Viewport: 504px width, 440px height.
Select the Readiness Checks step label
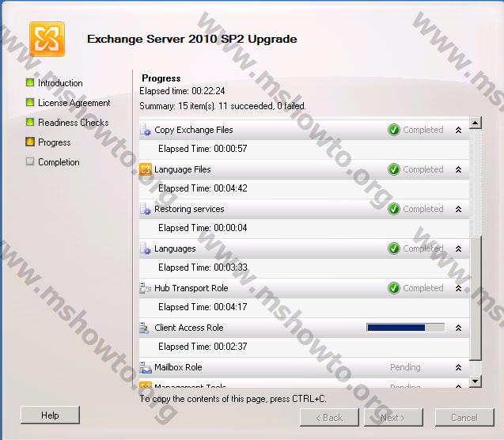tap(74, 123)
